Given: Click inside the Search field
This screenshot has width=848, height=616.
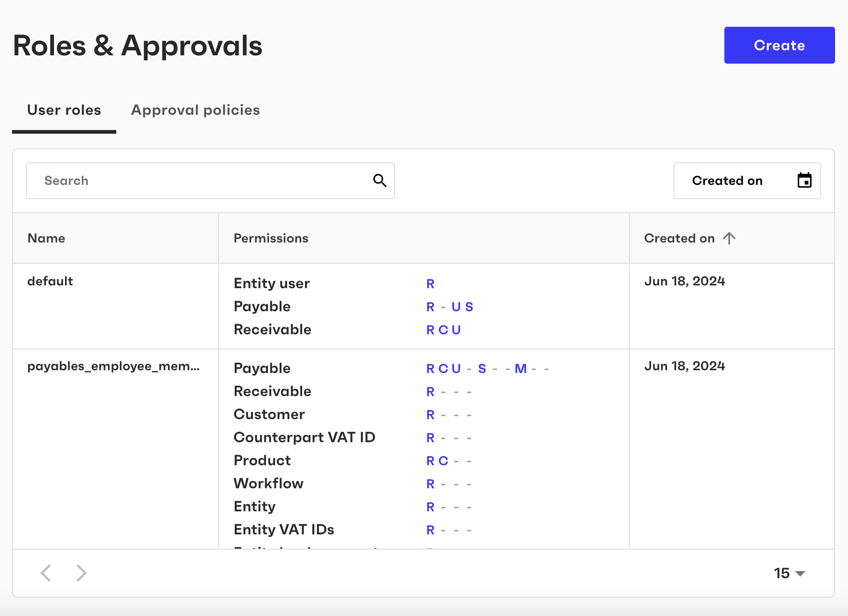Looking at the screenshot, I should point(185,180).
